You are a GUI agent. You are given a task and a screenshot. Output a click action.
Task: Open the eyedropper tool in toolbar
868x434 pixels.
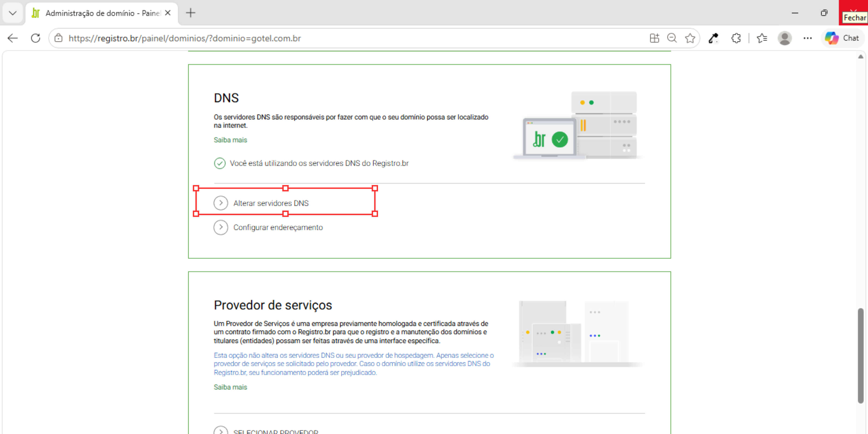[x=713, y=38]
